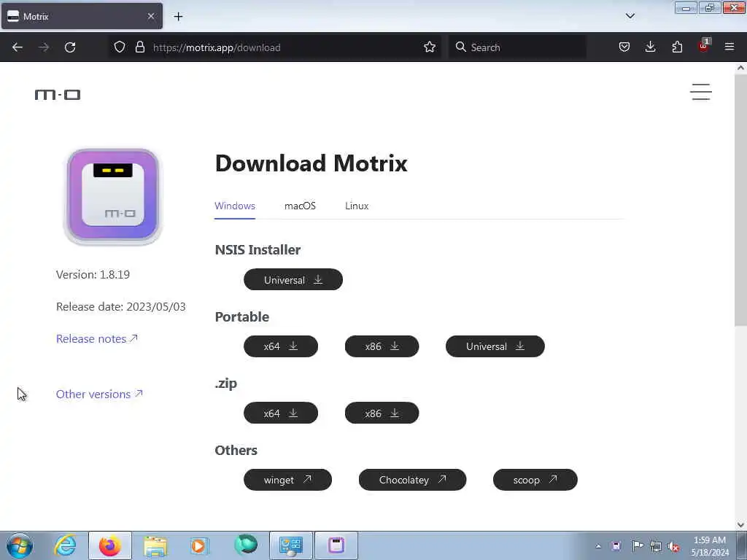Click the Motrix m-o logo in header
Screen dimensions: 747x560
click(x=58, y=95)
